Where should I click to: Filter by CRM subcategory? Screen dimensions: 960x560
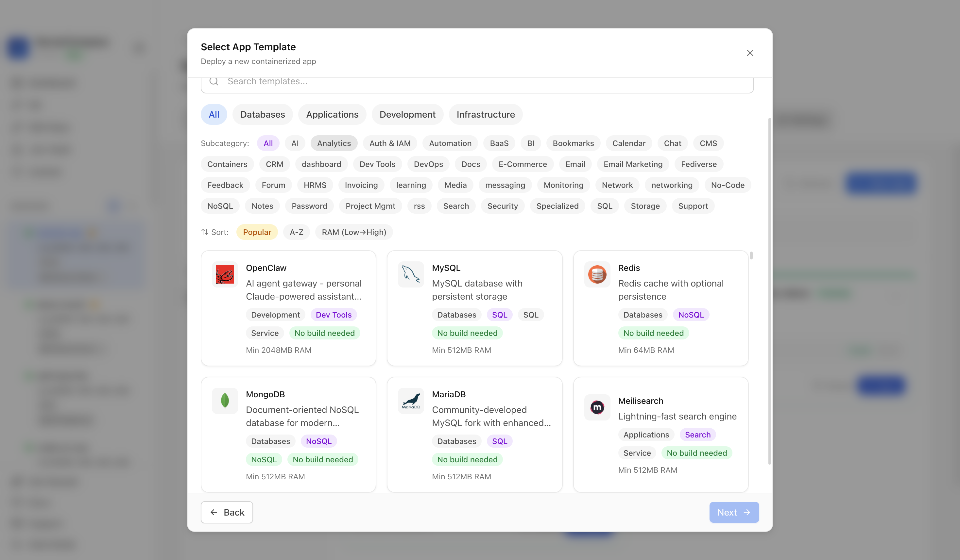click(274, 164)
